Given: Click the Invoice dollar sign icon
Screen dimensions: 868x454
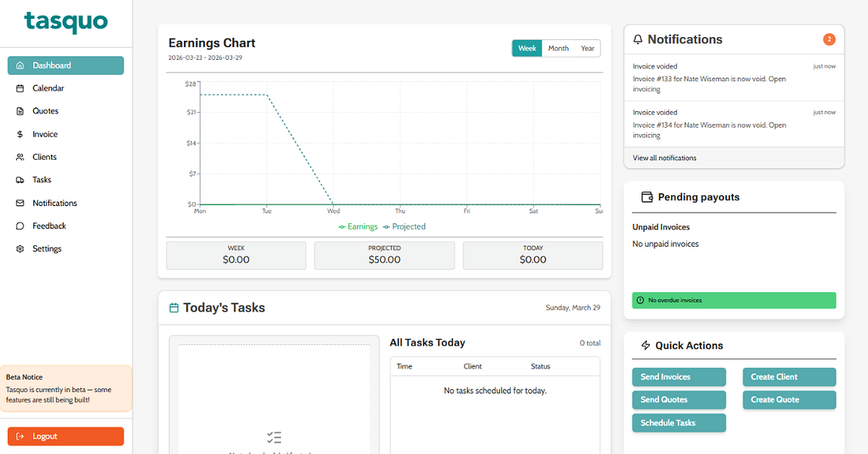Looking at the screenshot, I should pos(20,135).
